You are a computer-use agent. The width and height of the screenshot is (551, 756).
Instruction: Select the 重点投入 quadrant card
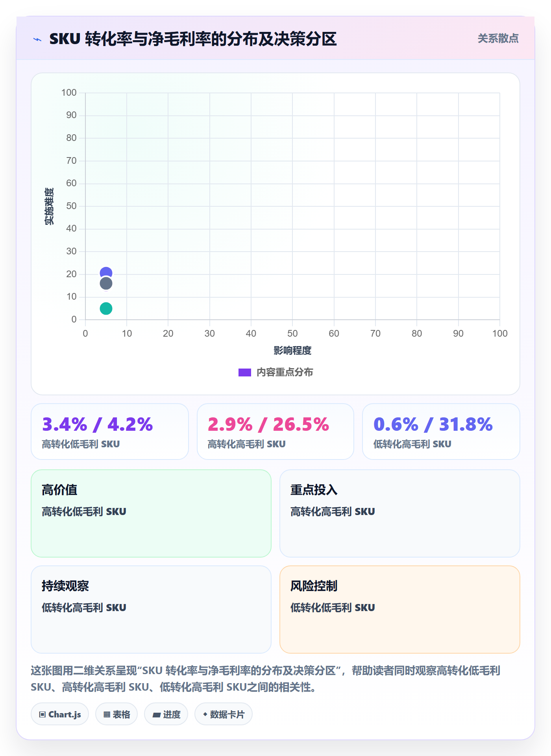pos(400,513)
